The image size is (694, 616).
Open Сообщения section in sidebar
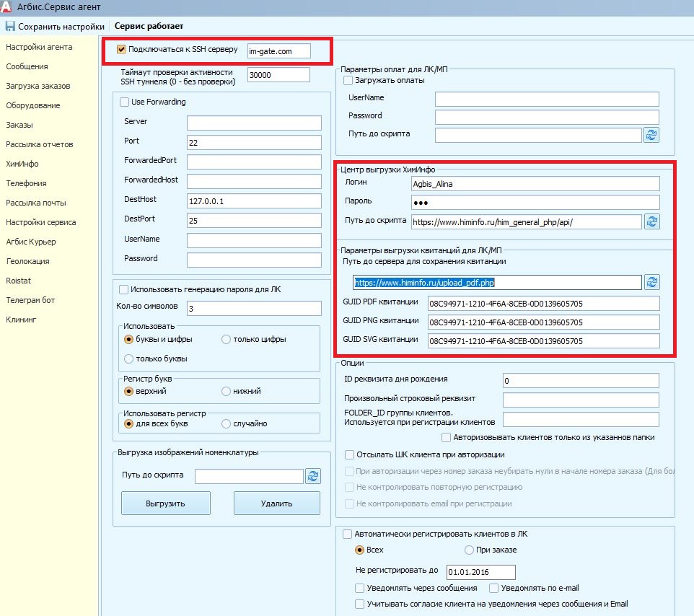(27, 66)
